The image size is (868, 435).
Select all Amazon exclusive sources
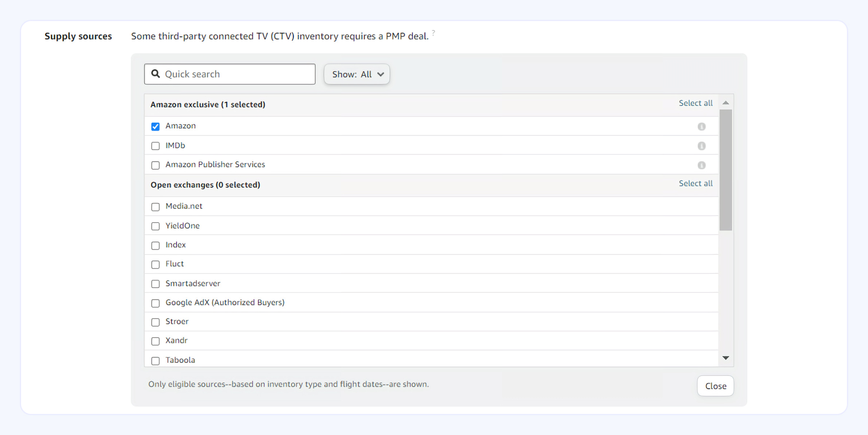pyautogui.click(x=696, y=103)
